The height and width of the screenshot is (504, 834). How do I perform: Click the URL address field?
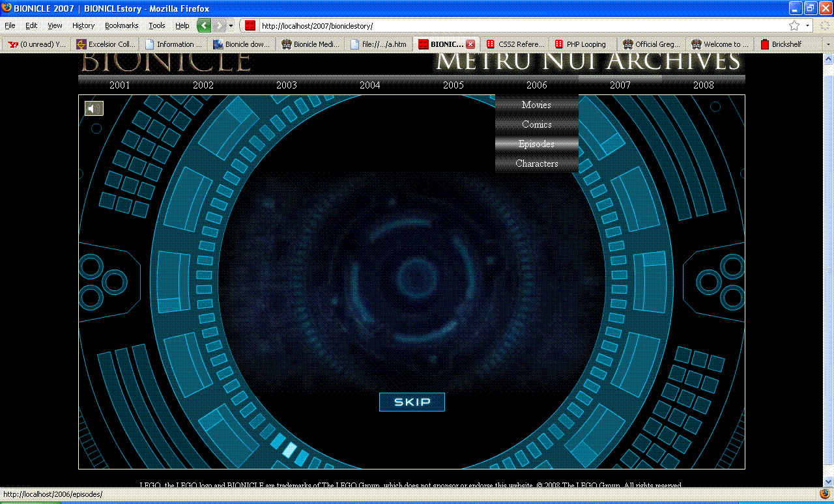[x=521, y=25]
